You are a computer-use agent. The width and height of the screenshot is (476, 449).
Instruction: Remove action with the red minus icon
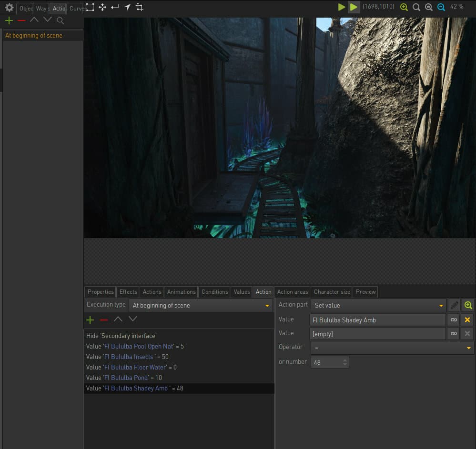click(21, 20)
